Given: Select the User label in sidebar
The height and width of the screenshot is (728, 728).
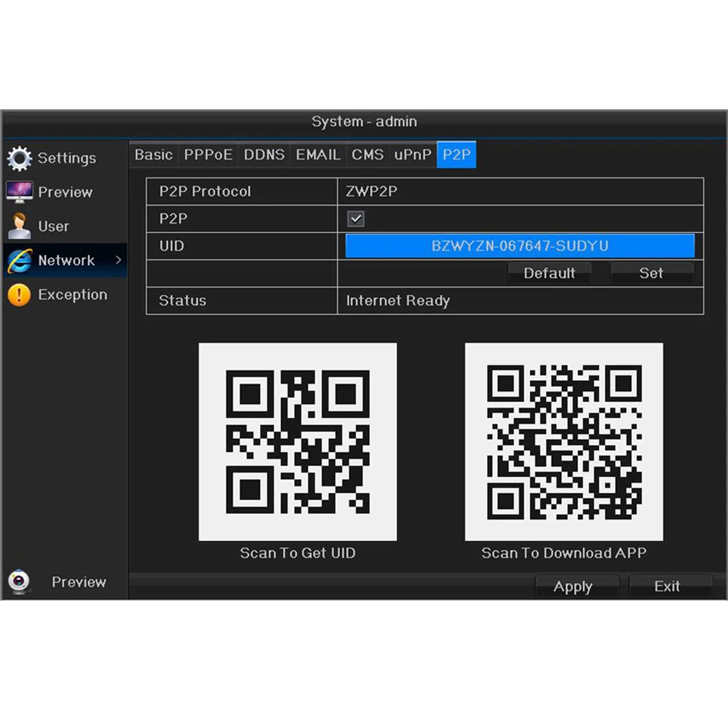Looking at the screenshot, I should [x=53, y=226].
